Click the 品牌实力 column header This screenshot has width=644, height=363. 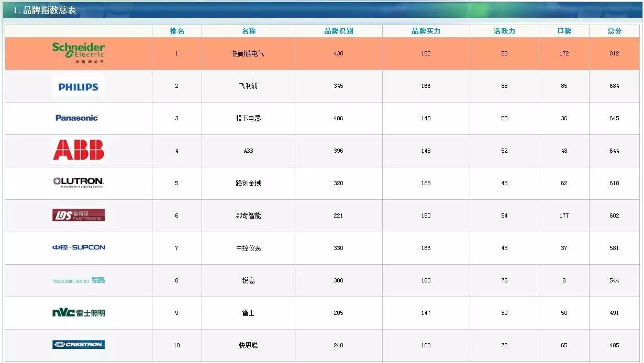(x=426, y=30)
